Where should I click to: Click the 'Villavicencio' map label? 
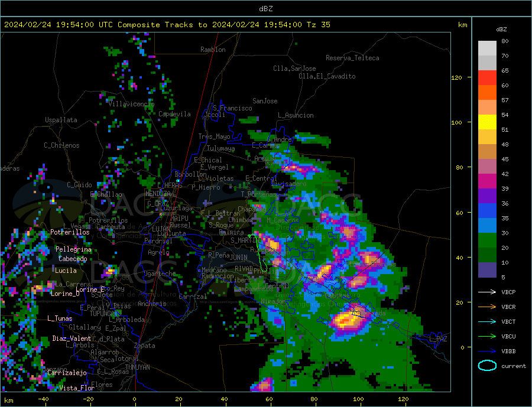point(132,104)
